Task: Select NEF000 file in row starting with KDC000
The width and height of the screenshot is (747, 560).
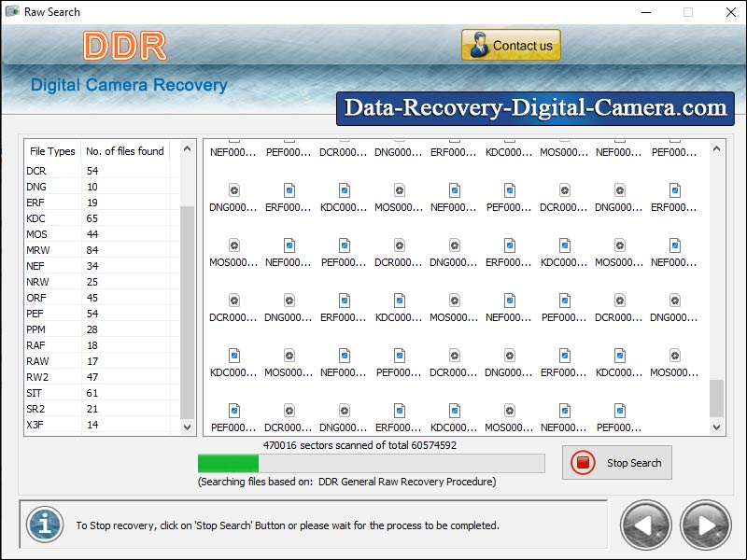Action: click(x=344, y=363)
